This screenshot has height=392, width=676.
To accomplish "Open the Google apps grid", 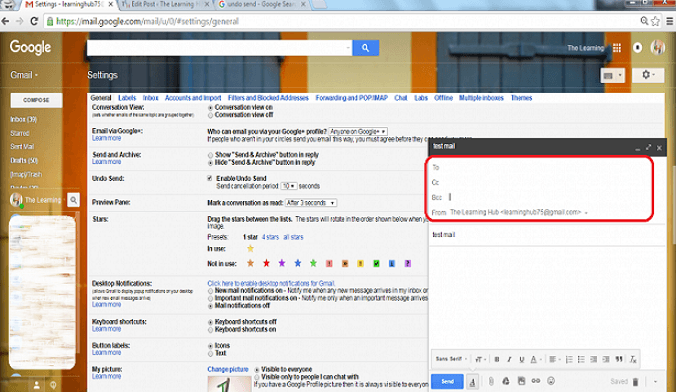I will coord(617,48).
